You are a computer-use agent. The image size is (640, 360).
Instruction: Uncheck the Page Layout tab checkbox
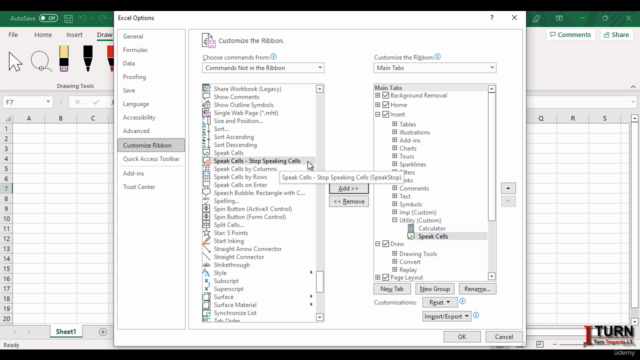pyautogui.click(x=386, y=278)
